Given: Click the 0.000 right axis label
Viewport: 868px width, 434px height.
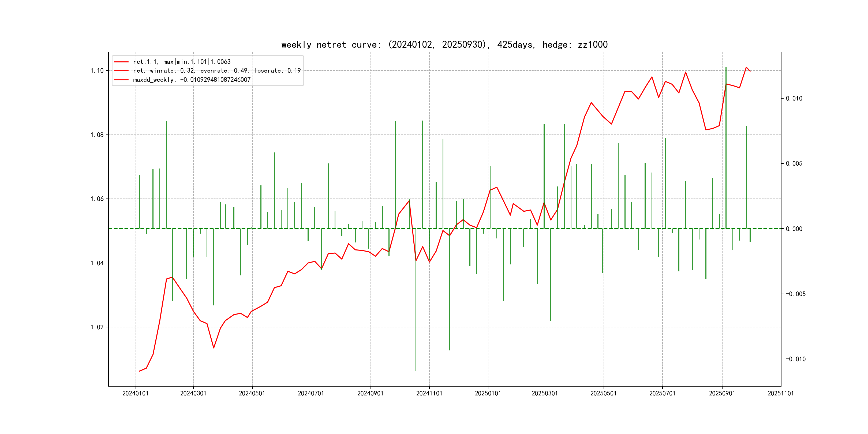Looking at the screenshot, I should [x=794, y=229].
